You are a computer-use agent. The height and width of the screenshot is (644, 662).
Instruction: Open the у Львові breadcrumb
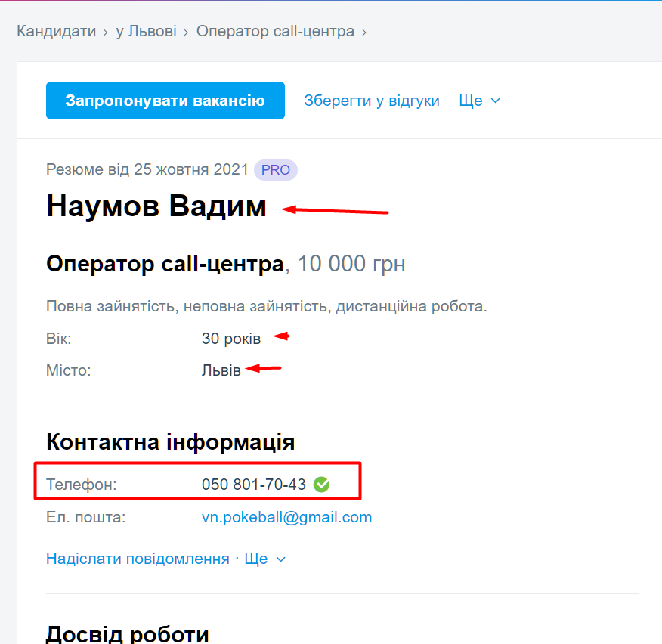click(146, 31)
